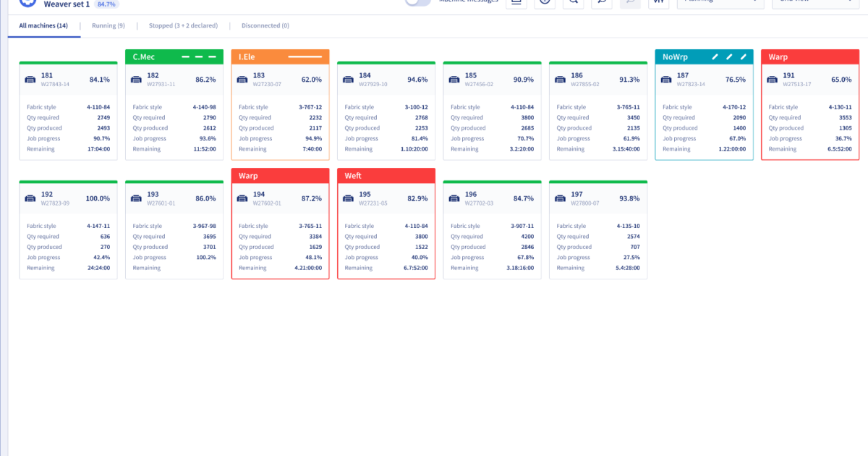The height and width of the screenshot is (456, 868).
Task: Click the loom icon on machine 192
Action: click(x=30, y=198)
